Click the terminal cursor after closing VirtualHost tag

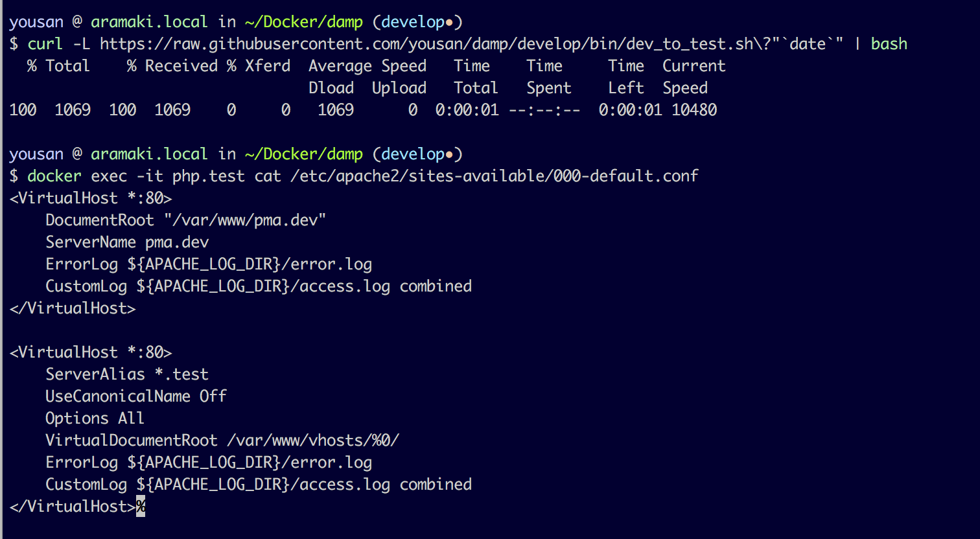point(141,507)
